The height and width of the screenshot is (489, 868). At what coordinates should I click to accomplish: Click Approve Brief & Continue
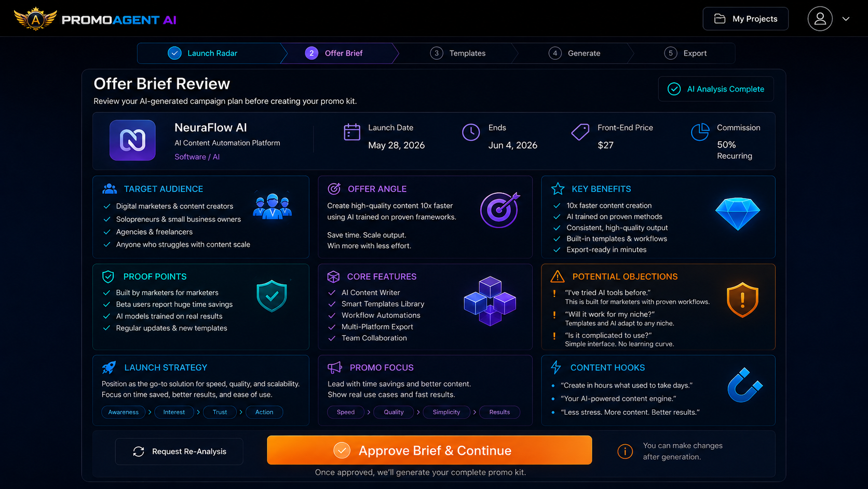pos(429,450)
